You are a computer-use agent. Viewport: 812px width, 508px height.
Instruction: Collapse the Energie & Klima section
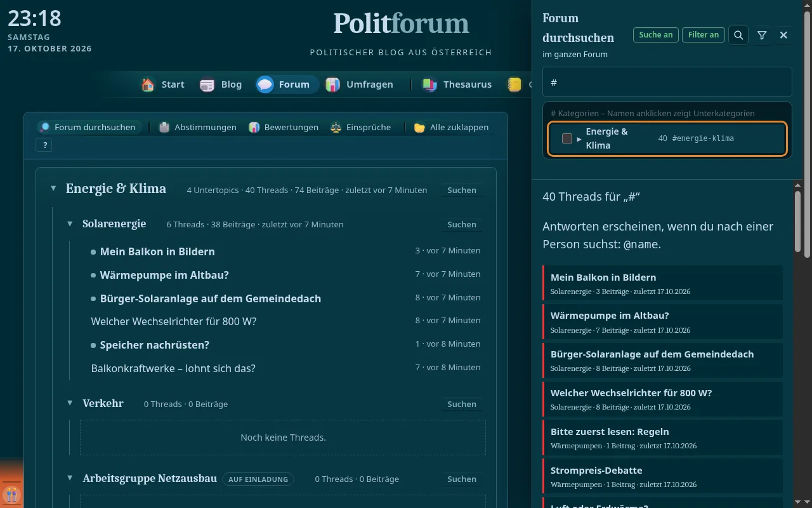pyautogui.click(x=53, y=189)
